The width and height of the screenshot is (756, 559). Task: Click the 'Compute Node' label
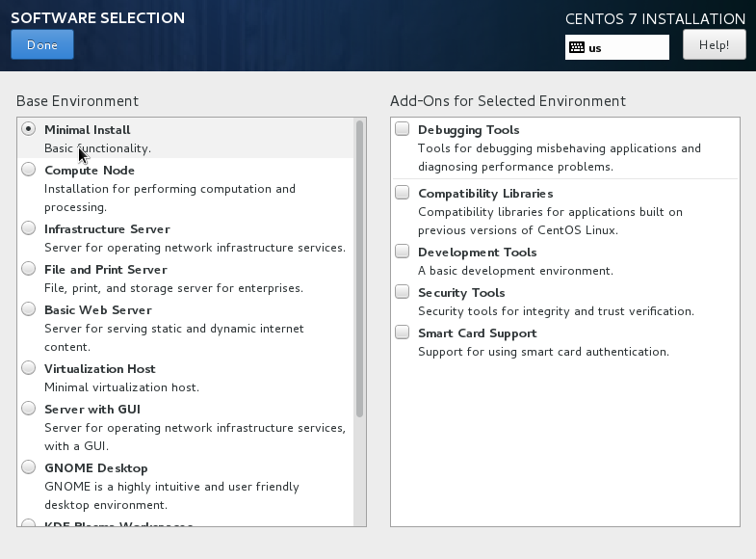pyautogui.click(x=90, y=171)
